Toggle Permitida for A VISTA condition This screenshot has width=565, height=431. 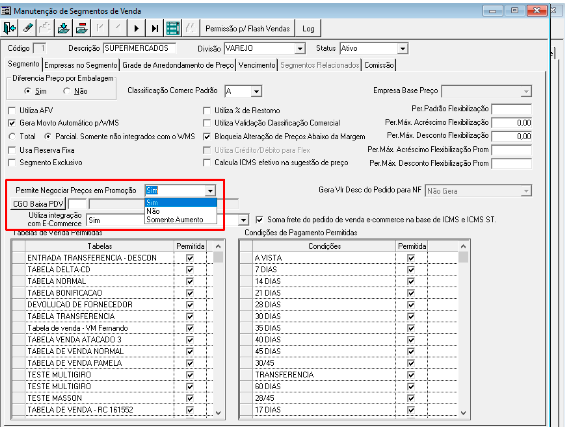pyautogui.click(x=411, y=258)
